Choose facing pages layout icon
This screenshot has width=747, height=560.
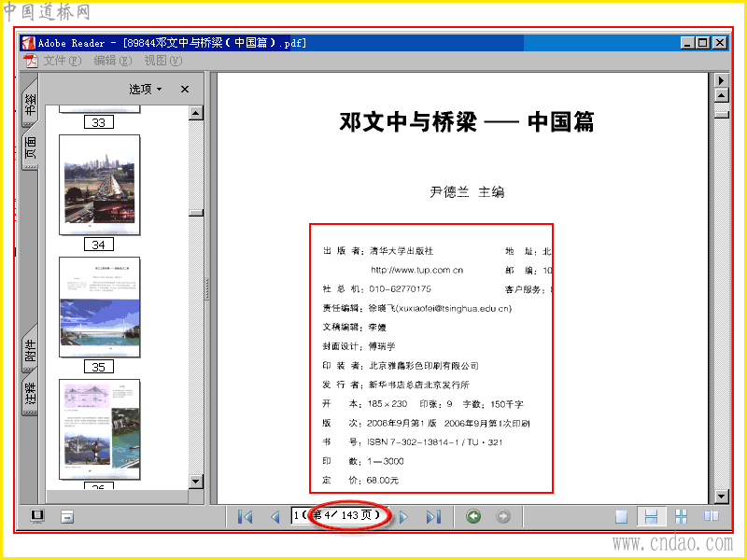pos(712,516)
